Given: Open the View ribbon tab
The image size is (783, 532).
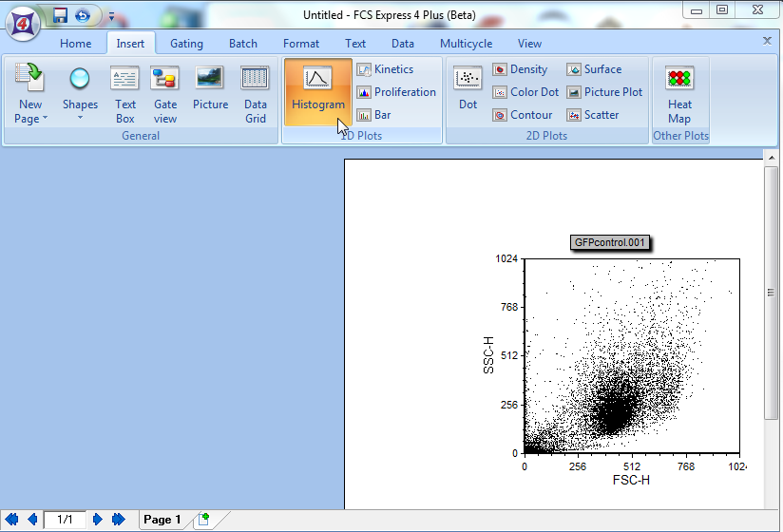Looking at the screenshot, I should [x=529, y=44].
